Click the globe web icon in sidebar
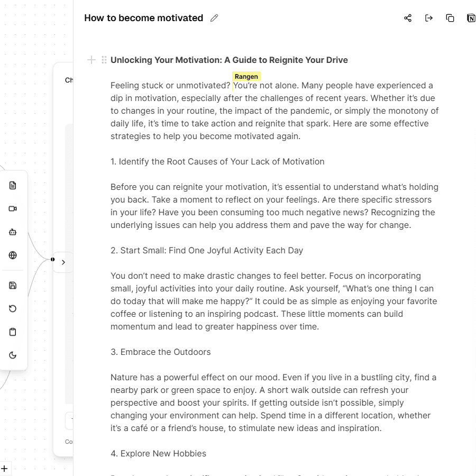 click(x=13, y=255)
